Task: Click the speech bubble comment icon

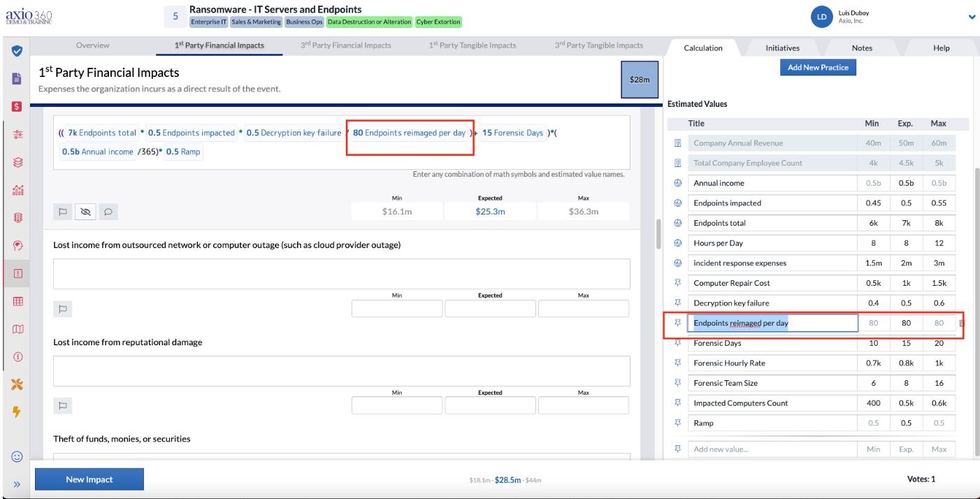Action: (x=108, y=211)
